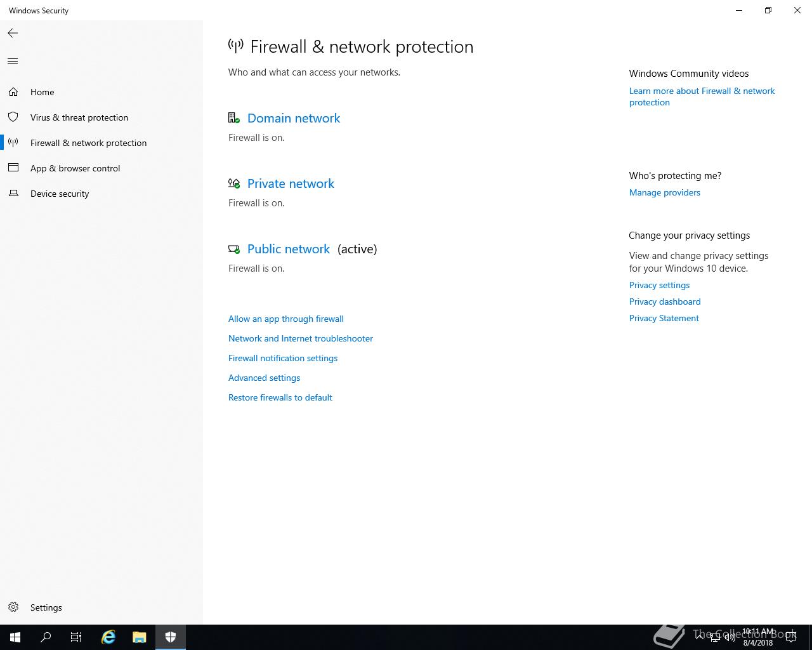Click the Device security laptop icon
This screenshot has height=650, width=812.
(13, 194)
